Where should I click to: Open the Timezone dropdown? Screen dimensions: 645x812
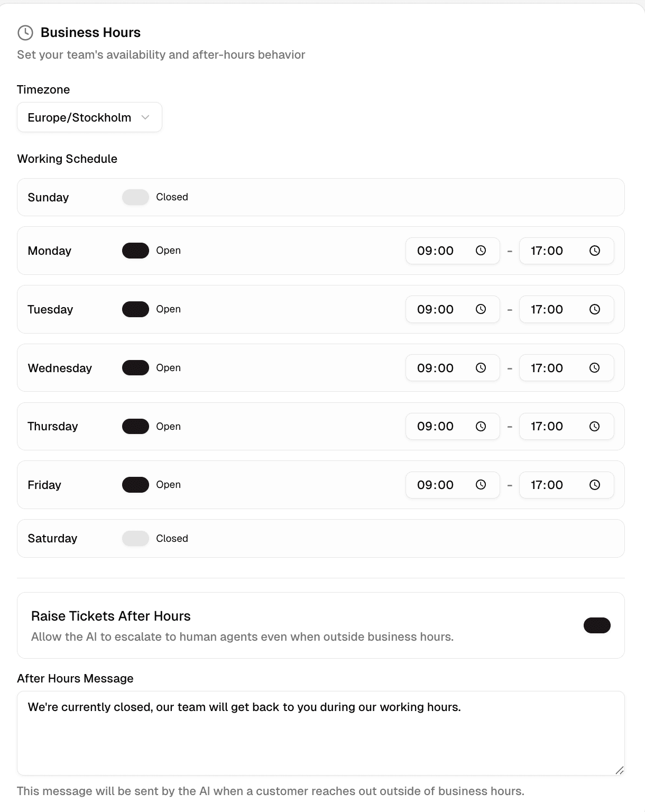tap(89, 117)
